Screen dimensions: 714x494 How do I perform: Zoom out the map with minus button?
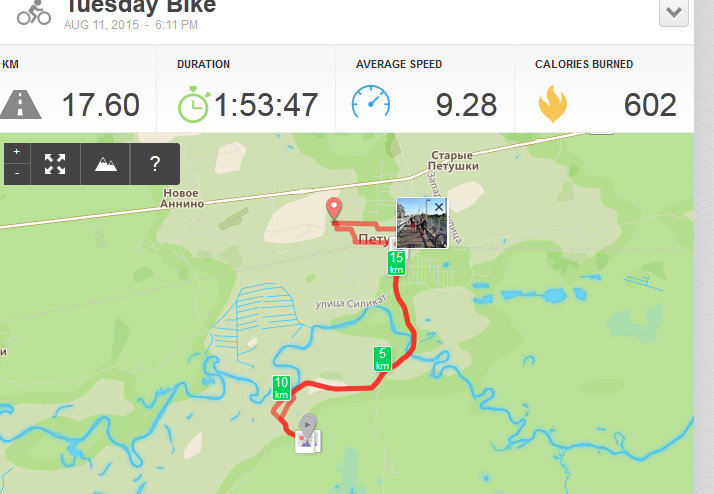click(17, 174)
